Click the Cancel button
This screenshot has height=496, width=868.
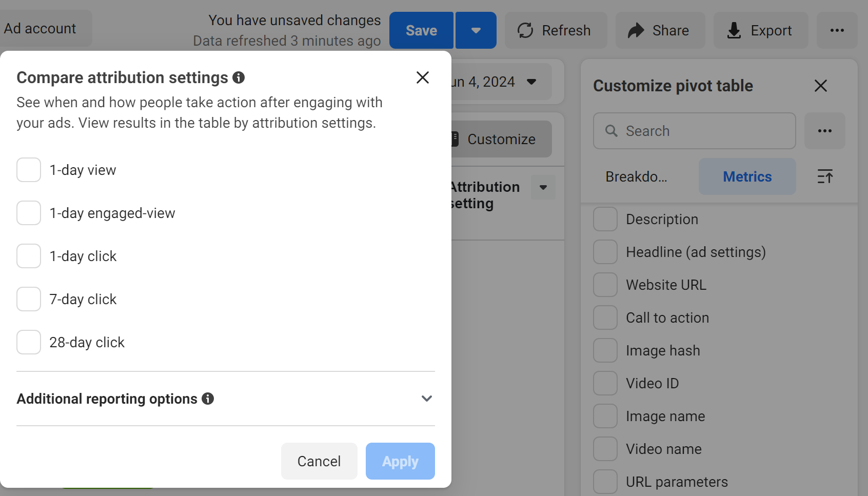click(319, 461)
